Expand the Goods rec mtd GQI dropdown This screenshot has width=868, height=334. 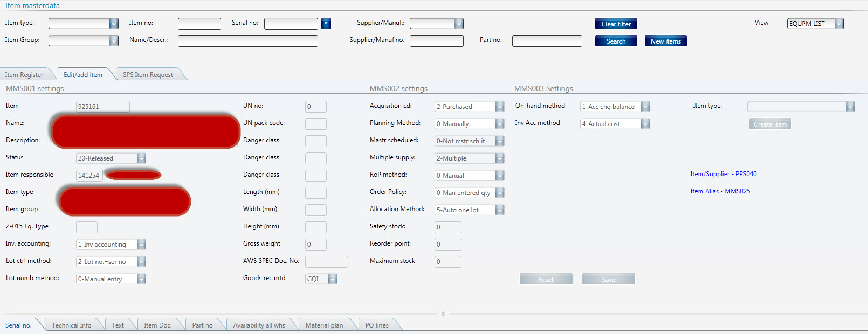(x=333, y=279)
